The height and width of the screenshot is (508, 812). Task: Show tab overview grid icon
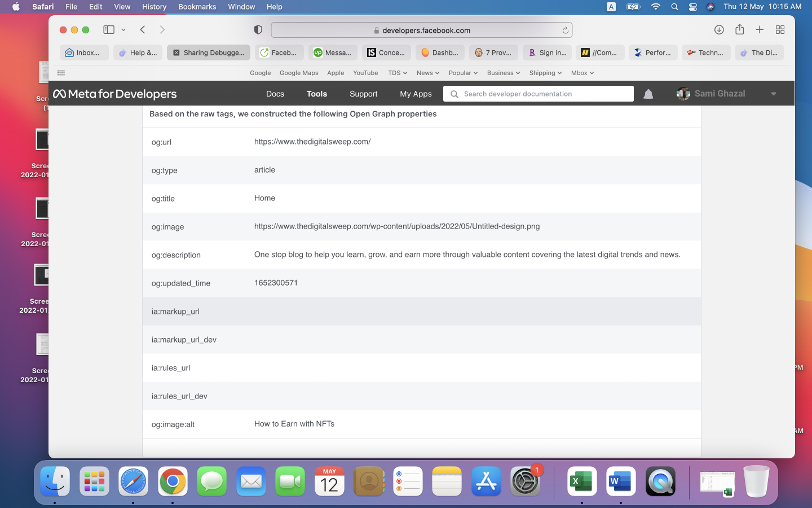click(x=780, y=29)
